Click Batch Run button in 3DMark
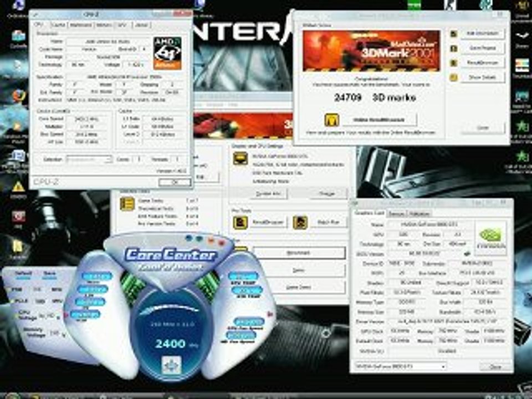532x399 pixels. point(328,223)
